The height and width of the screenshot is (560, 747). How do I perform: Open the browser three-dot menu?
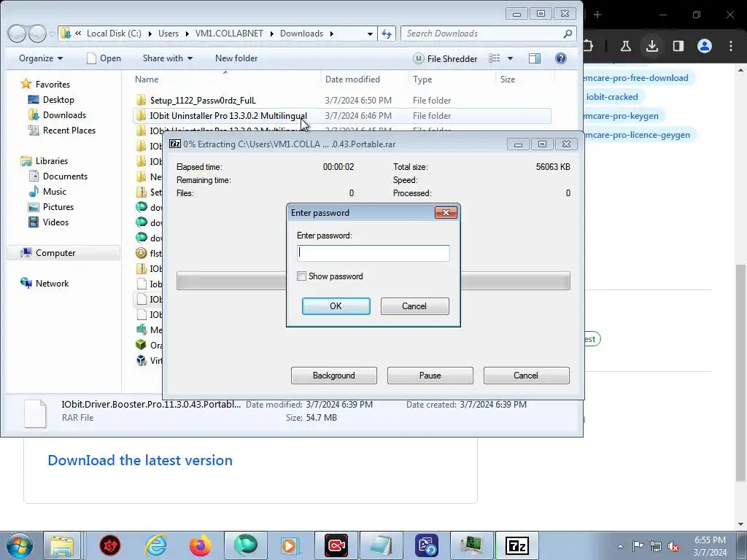point(731,46)
